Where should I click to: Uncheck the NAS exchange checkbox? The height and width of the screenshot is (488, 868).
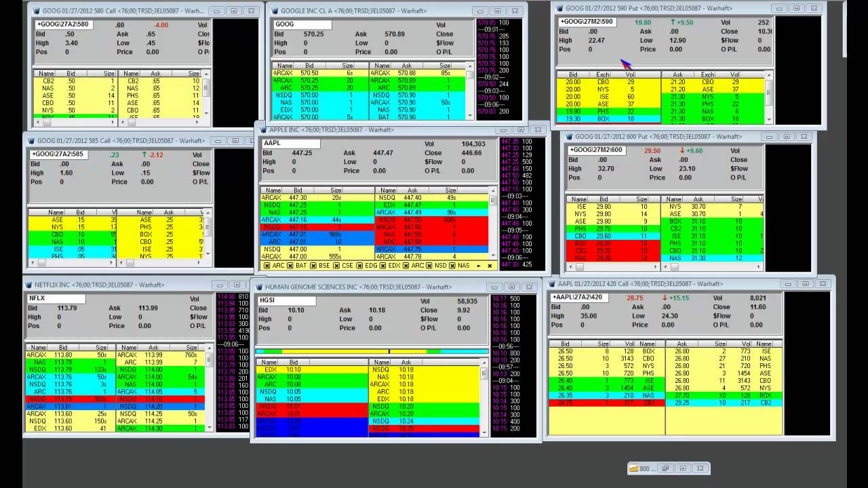452,266
